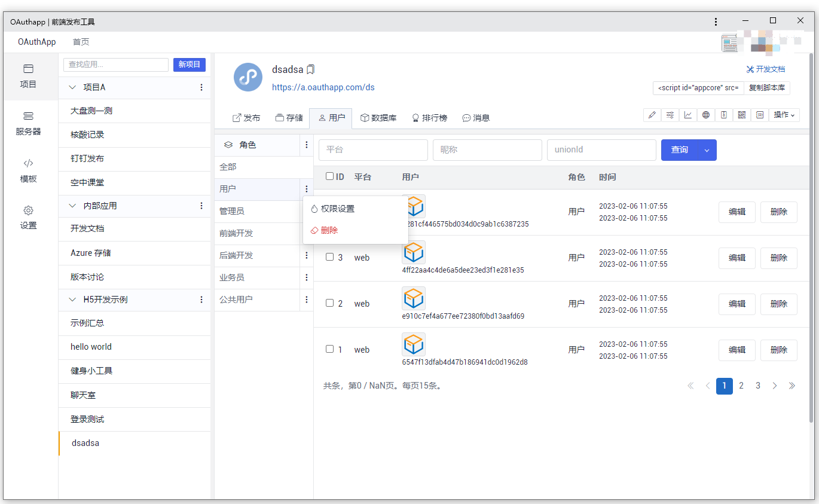This screenshot has width=819, height=504.
Task: Open the more menu for H5开发示例 group
Action: [201, 300]
